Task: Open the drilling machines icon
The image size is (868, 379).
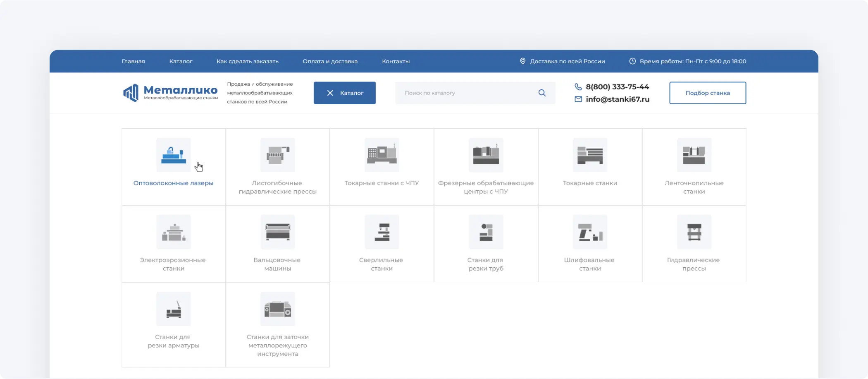Action: [x=382, y=232]
